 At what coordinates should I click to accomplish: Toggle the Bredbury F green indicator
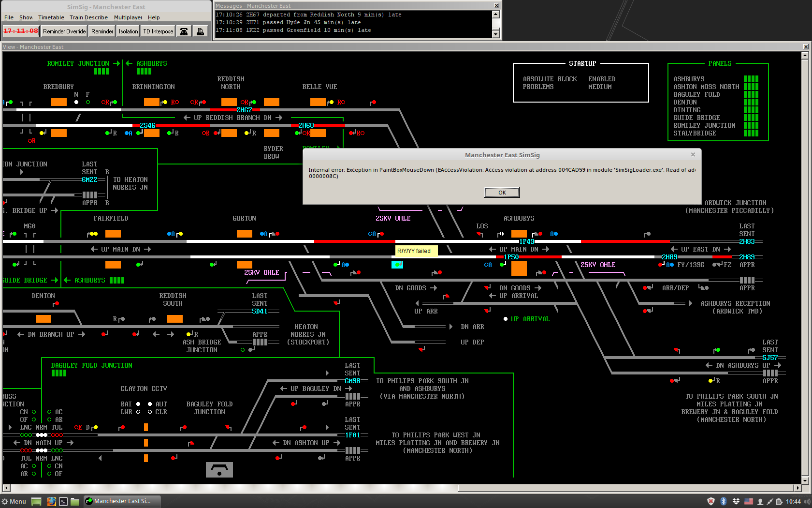(x=88, y=102)
